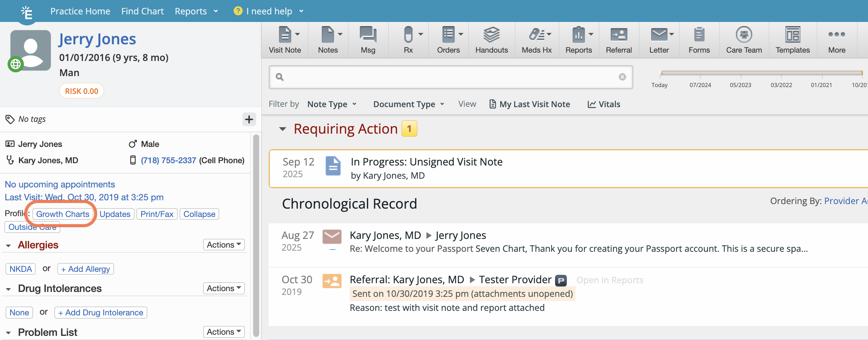
Task: Open Allergies Actions dropdown
Action: (224, 245)
